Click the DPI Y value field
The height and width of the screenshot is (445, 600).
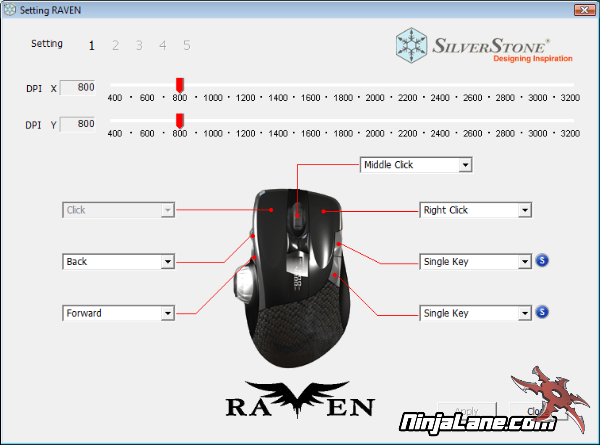[x=78, y=124]
